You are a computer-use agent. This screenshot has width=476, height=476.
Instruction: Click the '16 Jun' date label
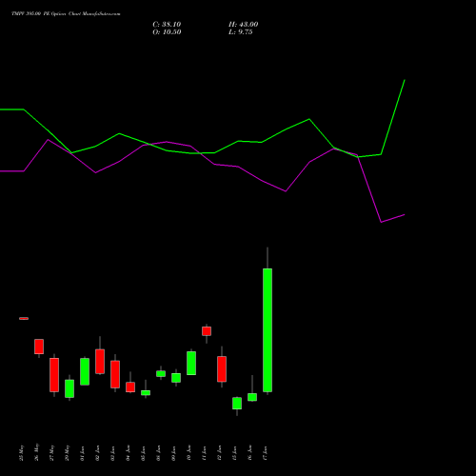pyautogui.click(x=250, y=453)
